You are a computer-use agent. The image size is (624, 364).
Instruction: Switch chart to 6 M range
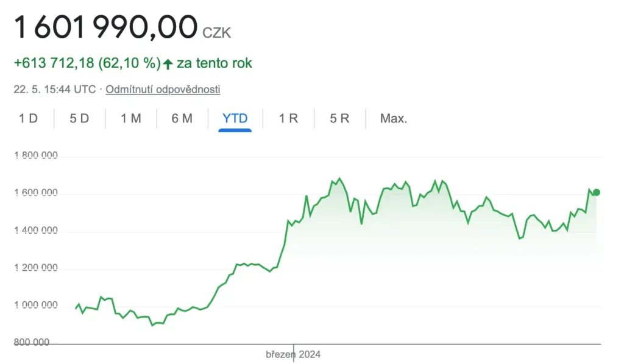182,118
